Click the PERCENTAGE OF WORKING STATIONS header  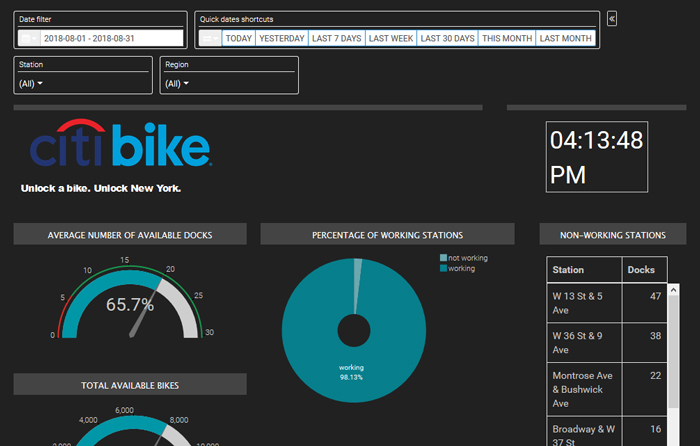click(388, 234)
